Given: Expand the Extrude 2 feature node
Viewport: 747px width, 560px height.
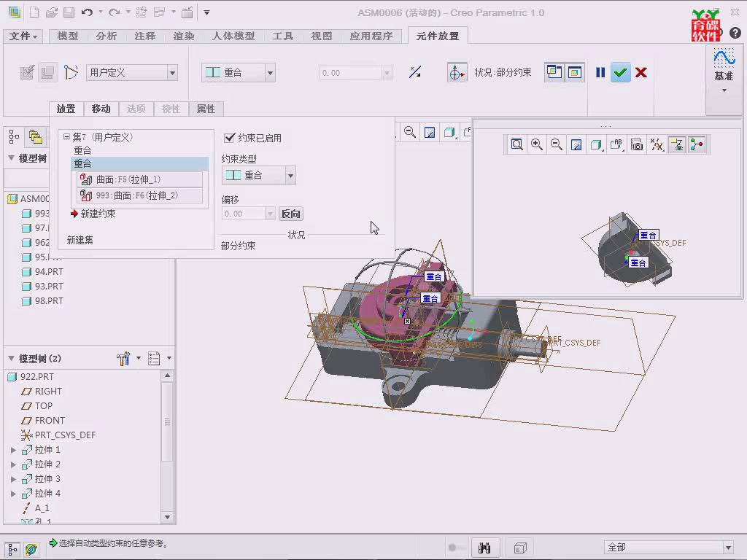Looking at the screenshot, I should coord(13,464).
